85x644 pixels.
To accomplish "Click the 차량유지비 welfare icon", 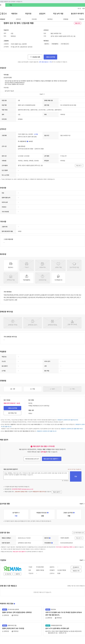I will (42, 265).
